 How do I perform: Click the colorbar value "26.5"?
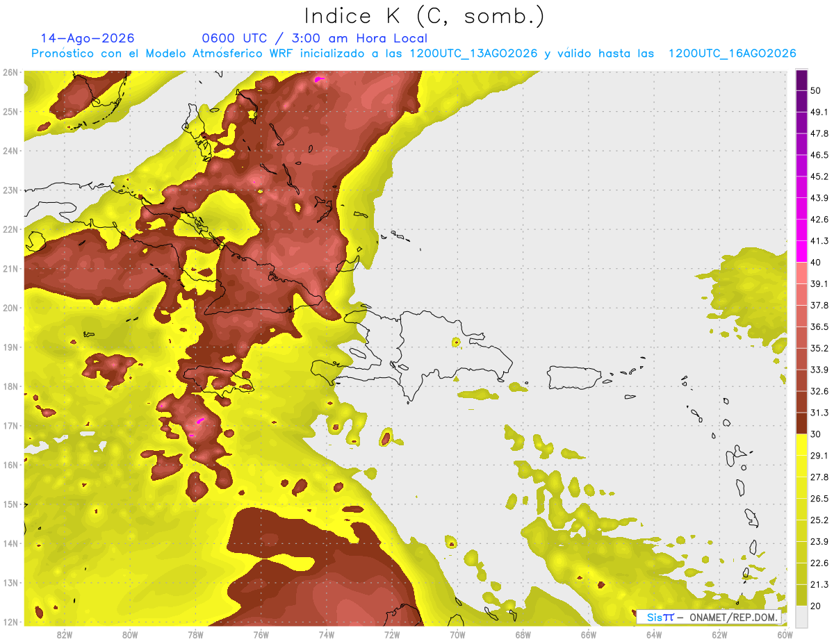click(x=819, y=498)
